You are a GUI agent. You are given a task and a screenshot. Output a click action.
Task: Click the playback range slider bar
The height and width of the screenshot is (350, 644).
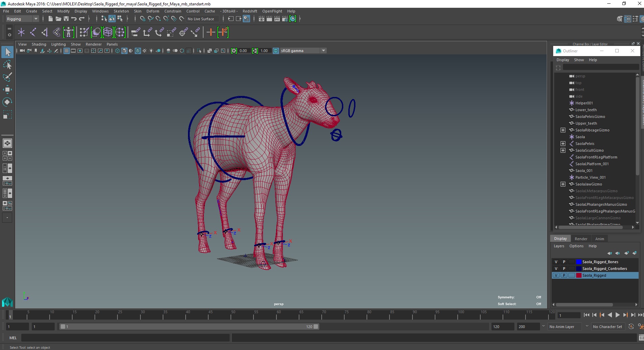[x=189, y=327]
